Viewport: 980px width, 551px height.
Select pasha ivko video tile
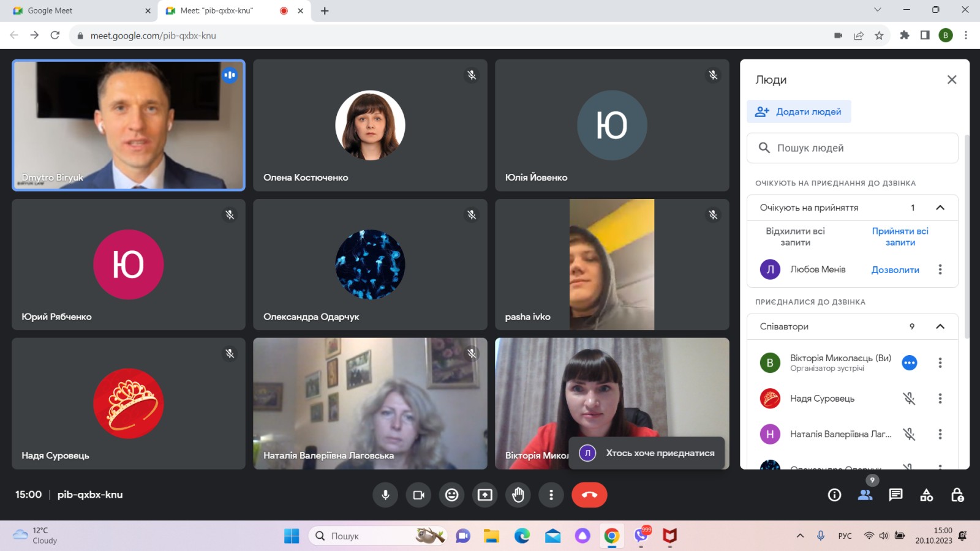point(612,264)
